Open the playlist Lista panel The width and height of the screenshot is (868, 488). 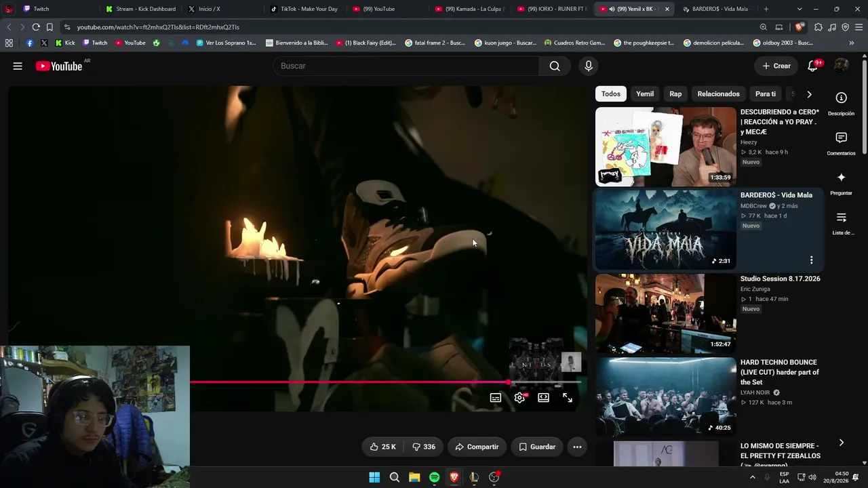pos(841,223)
